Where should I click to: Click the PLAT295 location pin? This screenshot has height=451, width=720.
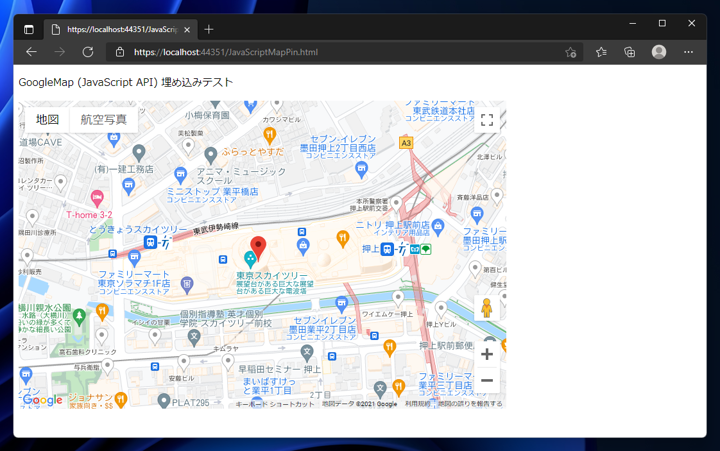[x=163, y=401]
